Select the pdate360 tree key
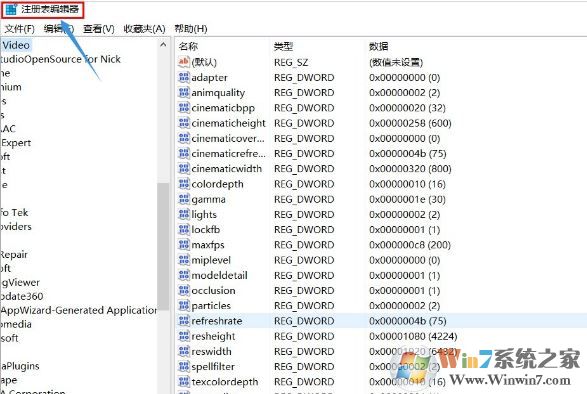Viewport: 587px width, 394px height. (x=22, y=296)
